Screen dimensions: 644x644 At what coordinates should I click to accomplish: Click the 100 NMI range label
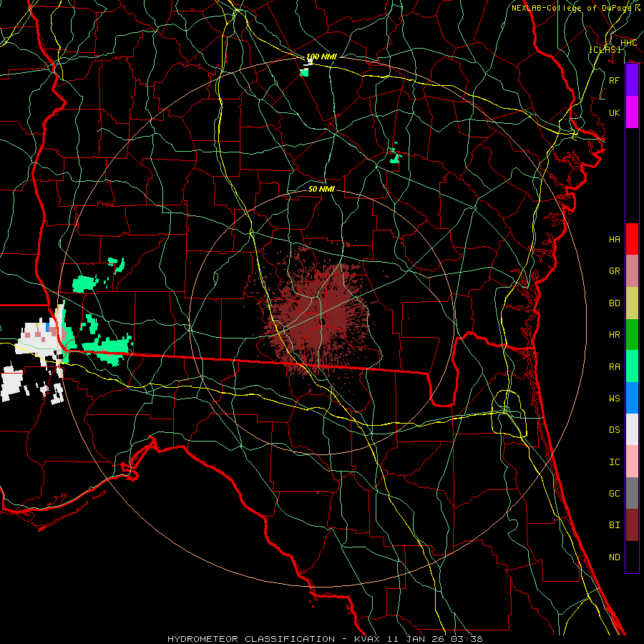(321, 57)
